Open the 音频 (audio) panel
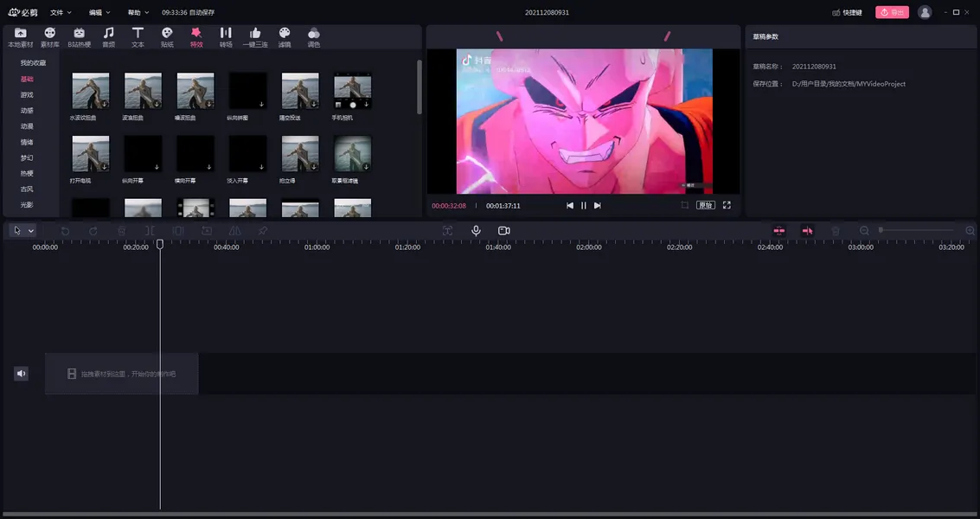This screenshot has height=519, width=980. tap(107, 36)
